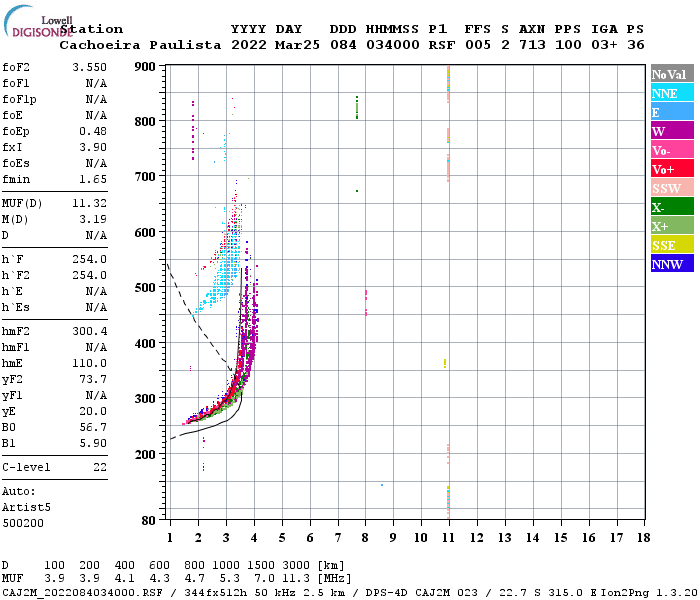Click the Cachoeira Paulista station name
700x600 pixels.
coord(140,45)
